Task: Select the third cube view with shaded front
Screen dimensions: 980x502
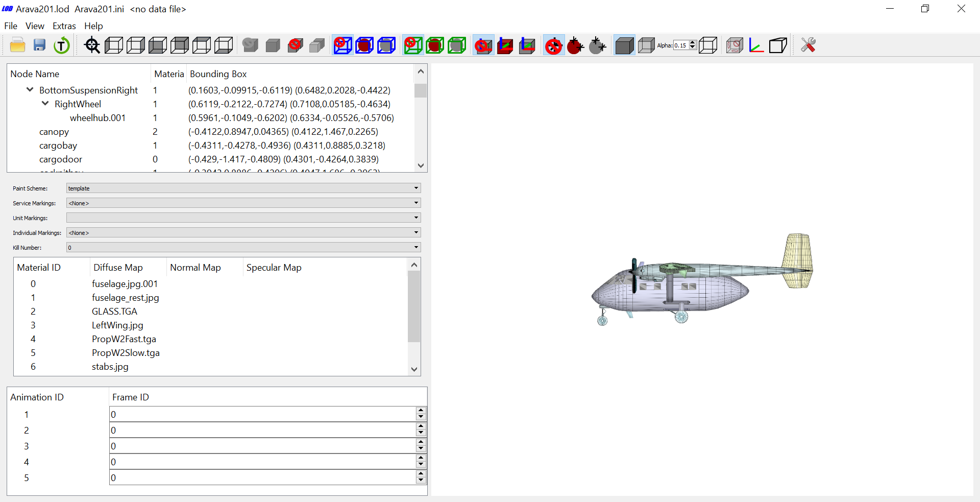Action: (158, 45)
